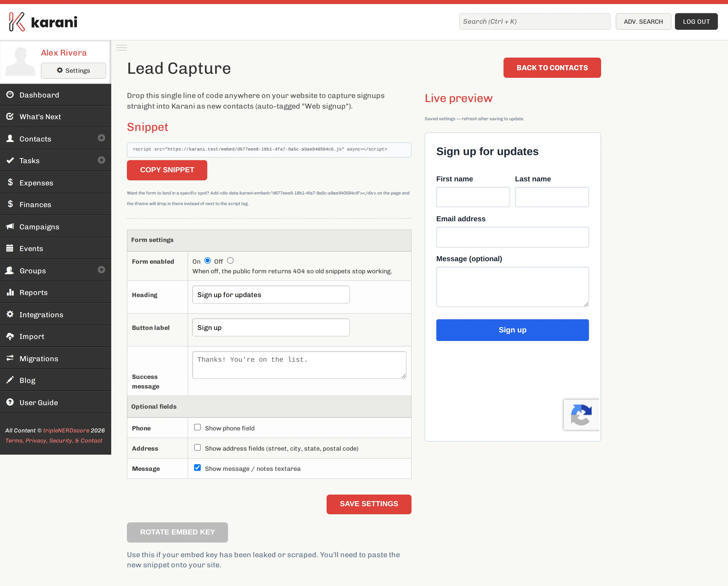Add new task via plus icon
The height and width of the screenshot is (586, 728).
click(x=101, y=160)
